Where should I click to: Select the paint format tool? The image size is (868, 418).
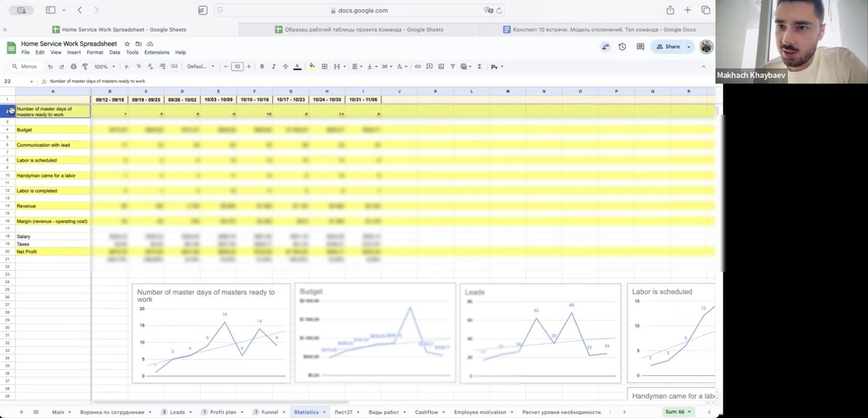85,67
